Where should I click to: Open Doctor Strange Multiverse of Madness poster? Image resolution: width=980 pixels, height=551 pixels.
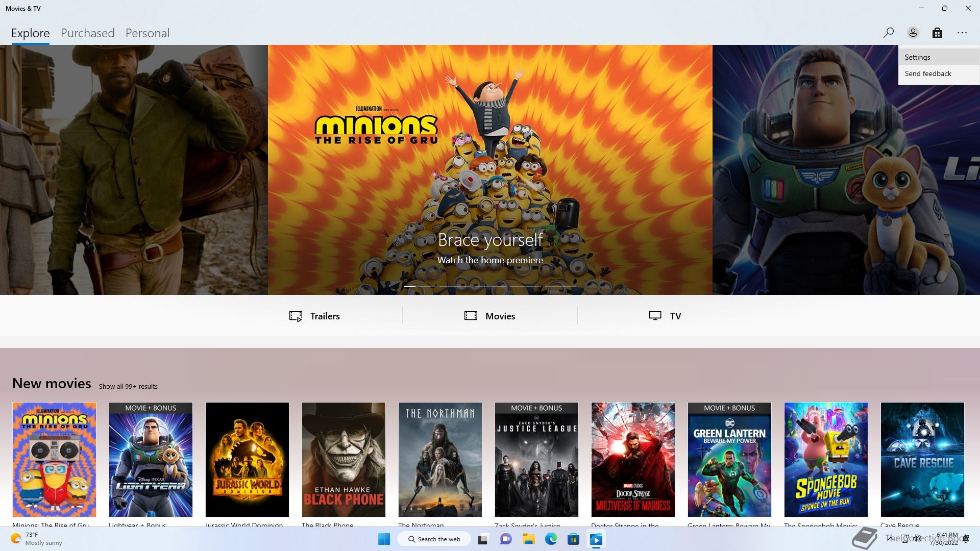pyautogui.click(x=633, y=459)
